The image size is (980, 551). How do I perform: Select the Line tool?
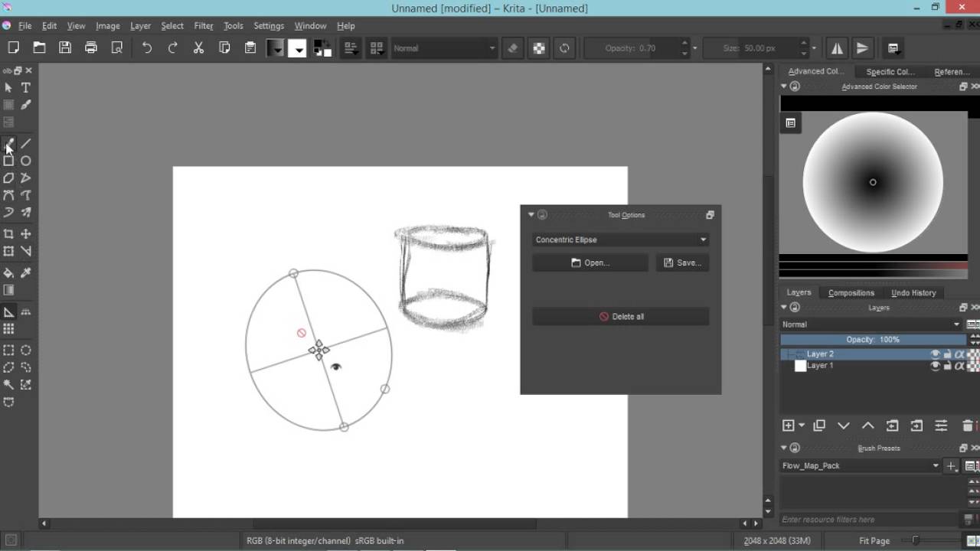pos(25,144)
